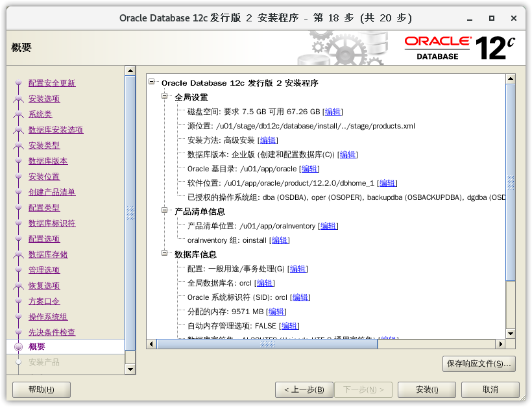Collapse the 产品清单信息 tree node
Viewport: 532px width, 407px height.
click(x=165, y=211)
